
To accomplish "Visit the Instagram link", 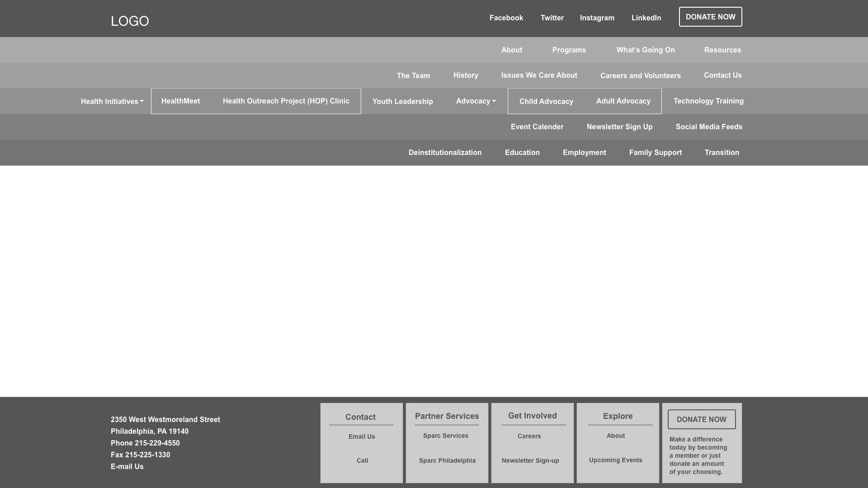I will coord(597,18).
